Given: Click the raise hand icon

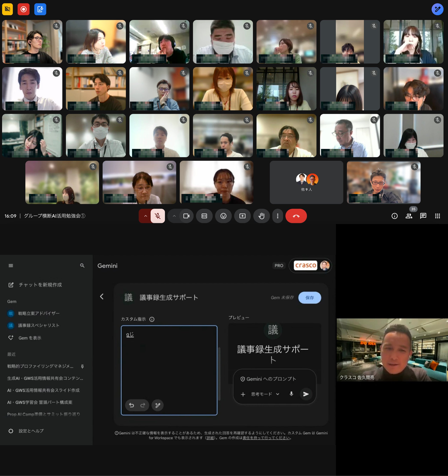Looking at the screenshot, I should (x=261, y=216).
